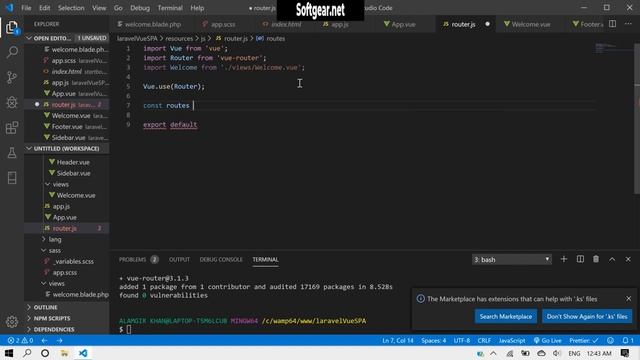640x360 pixels.
Task: Open the Selection menu
Action: [71, 8]
